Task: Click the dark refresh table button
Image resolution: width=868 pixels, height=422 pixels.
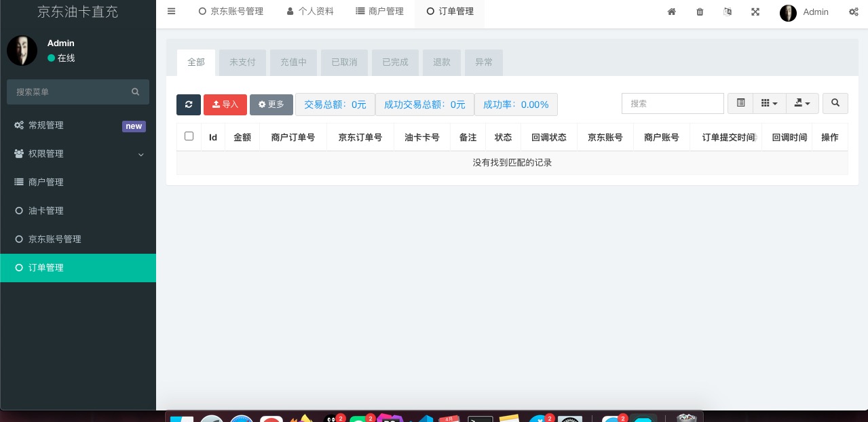Action: pos(189,104)
